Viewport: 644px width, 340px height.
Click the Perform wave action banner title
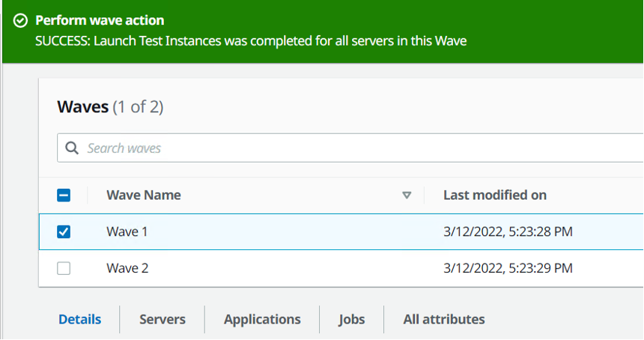[100, 21]
